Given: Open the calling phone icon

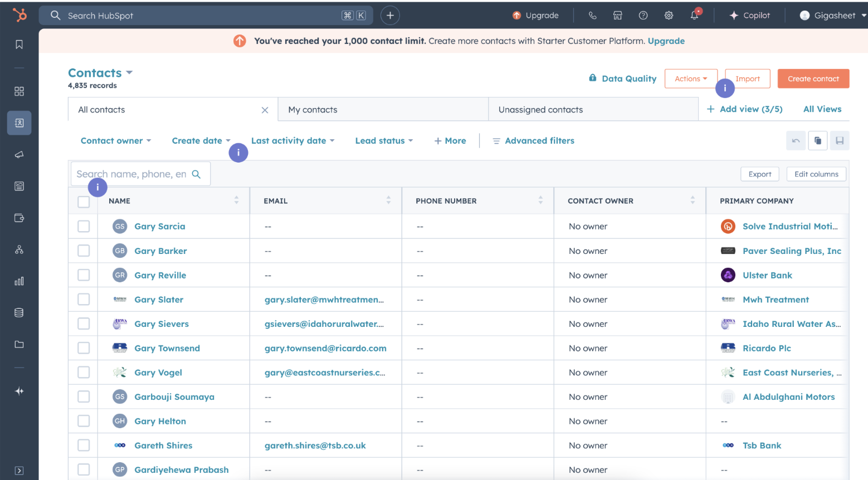Looking at the screenshot, I should (x=592, y=16).
